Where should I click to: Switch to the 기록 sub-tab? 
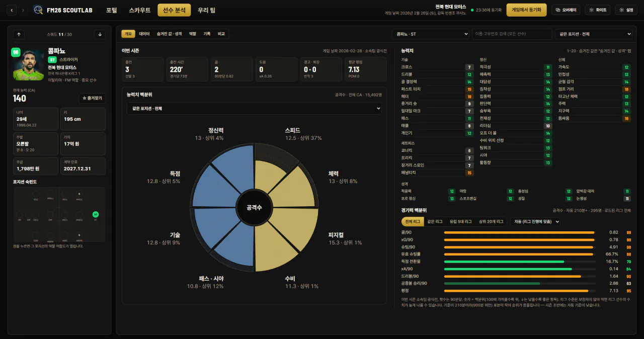point(207,34)
